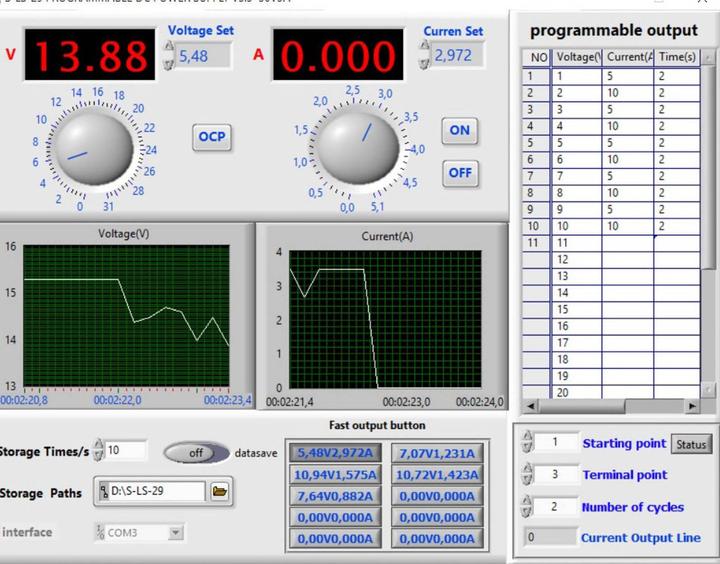The width and height of the screenshot is (720, 564).
Task: Click the table horizontal scrollbar right arrow
Action: point(692,406)
